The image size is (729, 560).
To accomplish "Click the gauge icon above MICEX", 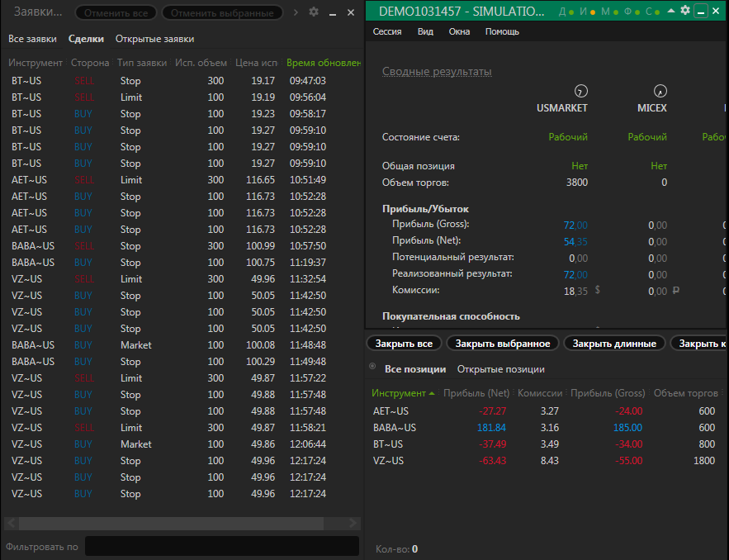I will [x=660, y=91].
